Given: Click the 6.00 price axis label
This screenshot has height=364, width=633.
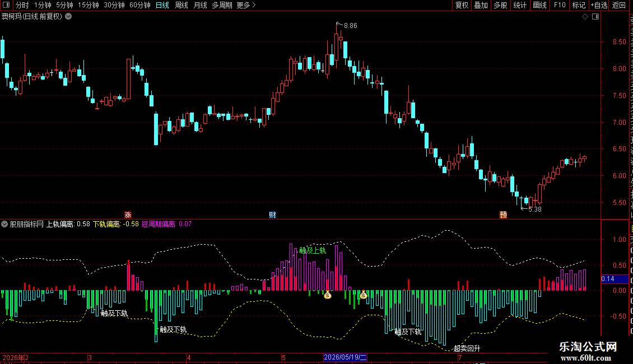Looking at the screenshot, I should 619,175.
